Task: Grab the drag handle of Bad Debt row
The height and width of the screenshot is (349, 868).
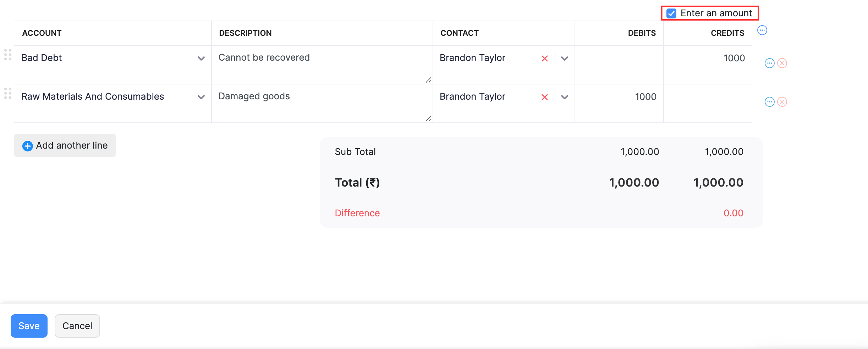Action: (8, 55)
